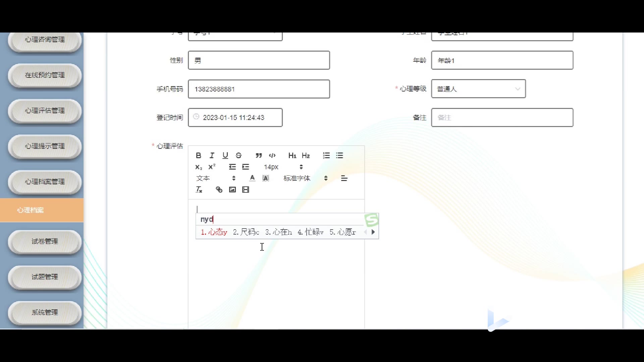Toggle underline formatting in the editor
644x362 pixels.
point(225,156)
